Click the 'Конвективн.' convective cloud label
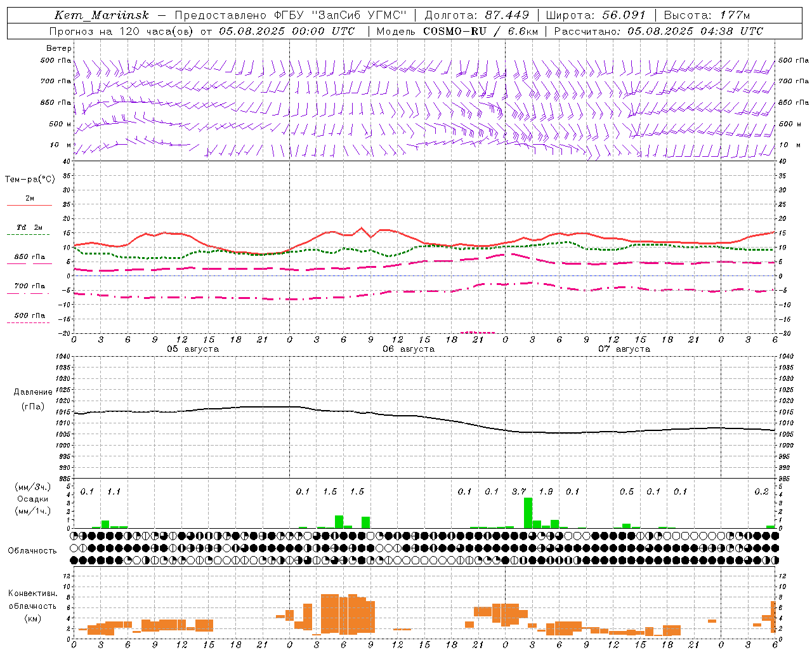Viewport: 812px width, 650px height. [x=32, y=594]
